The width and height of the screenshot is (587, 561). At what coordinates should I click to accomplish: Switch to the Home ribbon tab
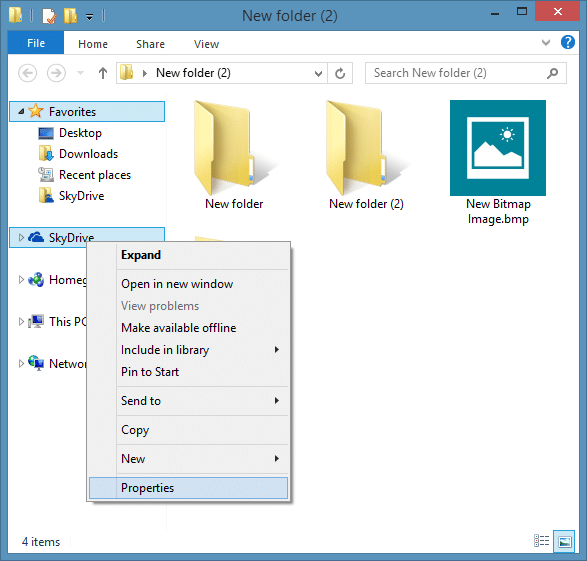tap(93, 44)
